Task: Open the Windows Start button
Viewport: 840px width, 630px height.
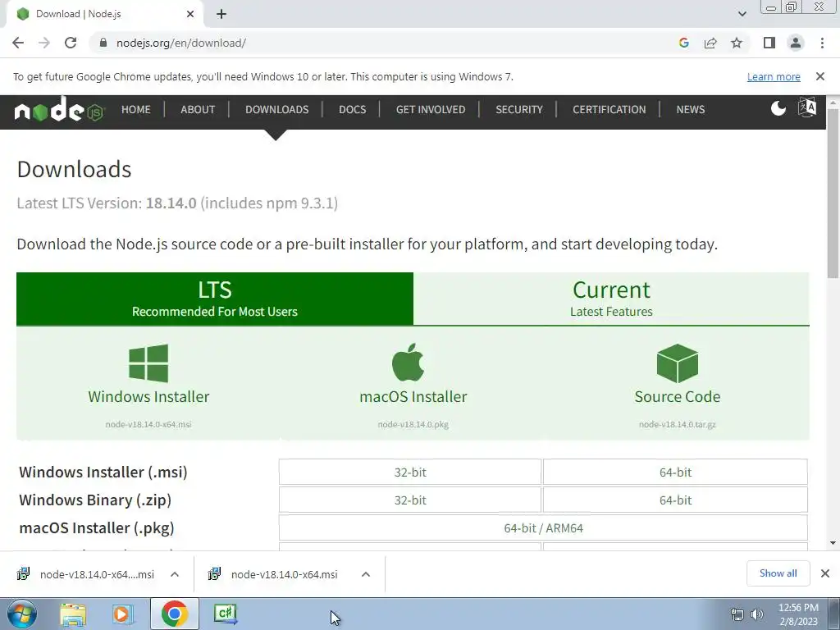Action: [x=22, y=614]
